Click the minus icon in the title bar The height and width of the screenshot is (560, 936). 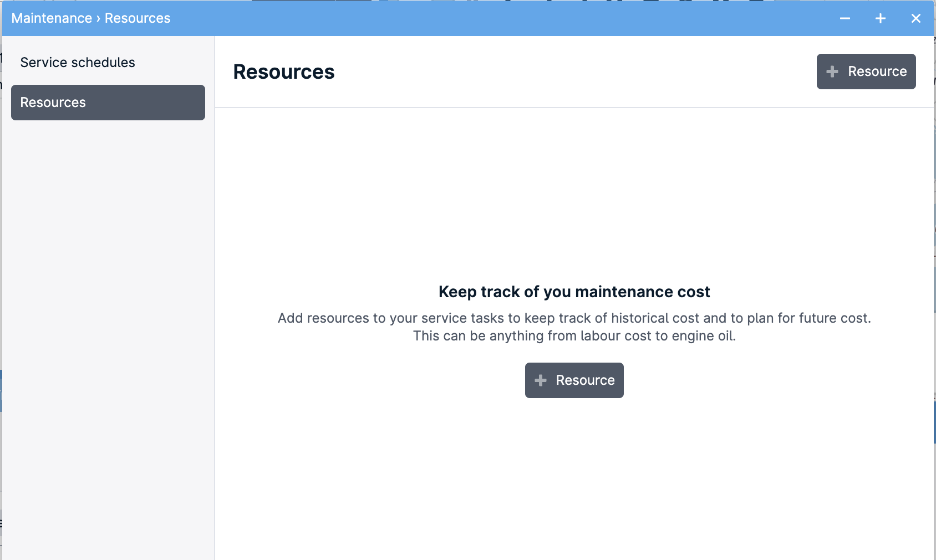(845, 18)
